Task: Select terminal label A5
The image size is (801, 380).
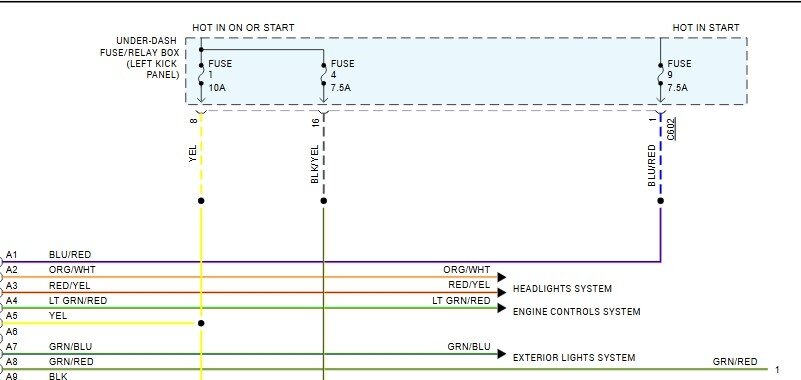Action: tap(11, 316)
